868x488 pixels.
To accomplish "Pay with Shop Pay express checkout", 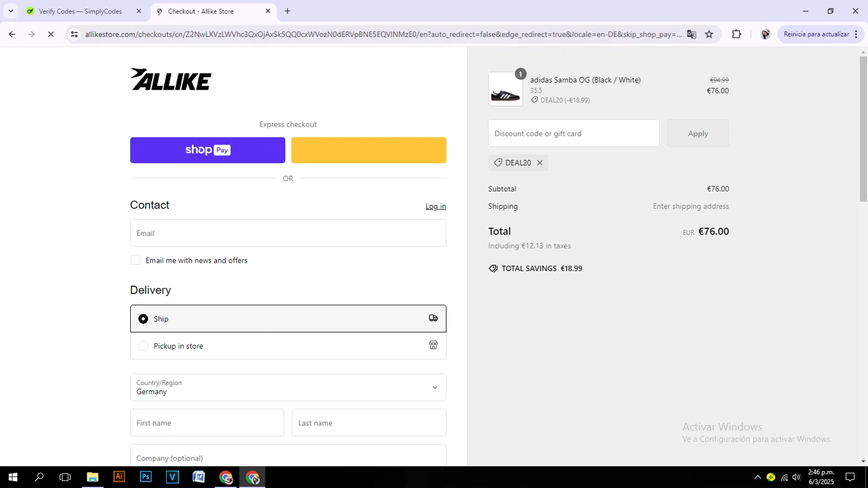I will 208,150.
